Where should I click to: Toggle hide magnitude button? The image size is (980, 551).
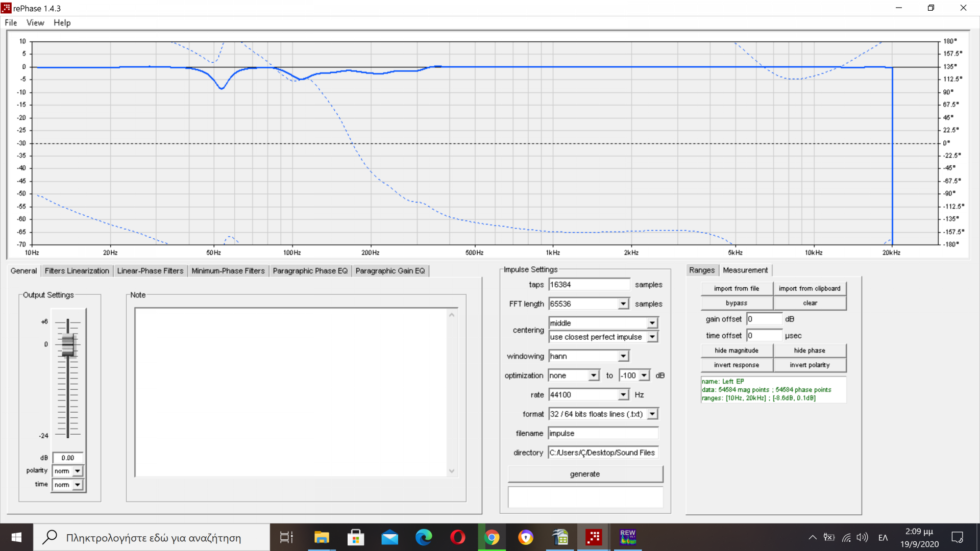[x=736, y=350]
